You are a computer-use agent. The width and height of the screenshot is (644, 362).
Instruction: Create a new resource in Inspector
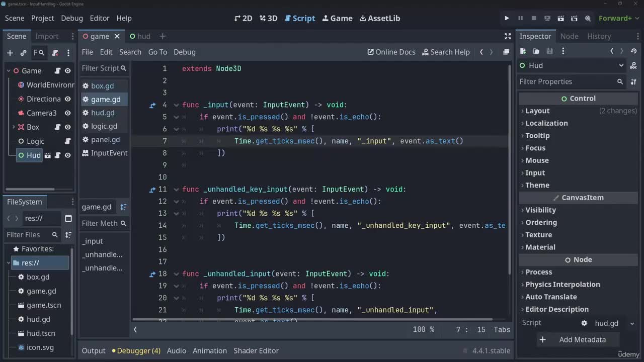coord(523,51)
